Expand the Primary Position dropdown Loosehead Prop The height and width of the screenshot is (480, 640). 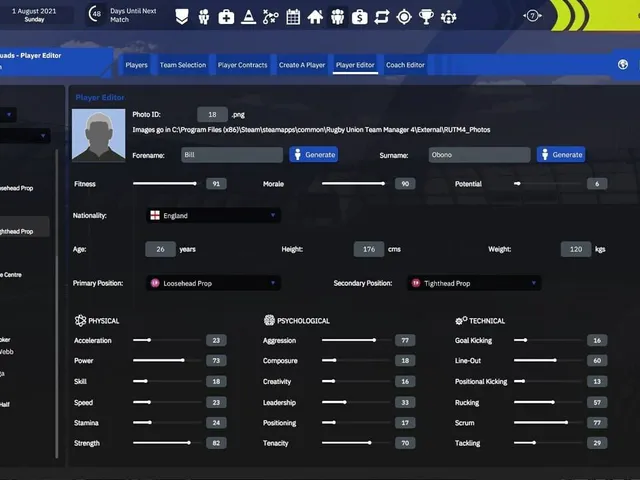213,283
